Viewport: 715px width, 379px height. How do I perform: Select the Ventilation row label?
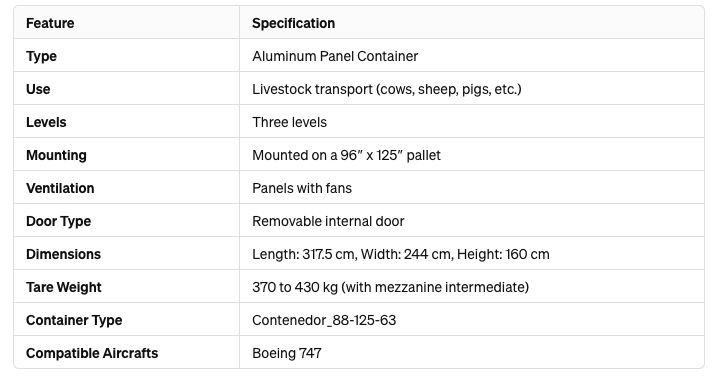point(60,188)
